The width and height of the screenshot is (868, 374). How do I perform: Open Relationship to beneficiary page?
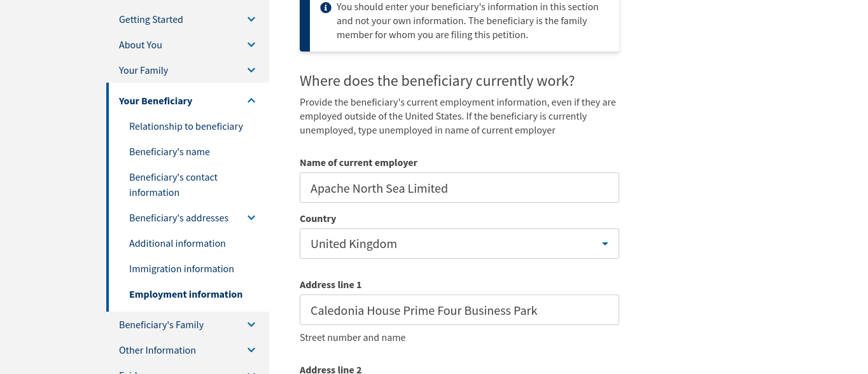click(186, 127)
